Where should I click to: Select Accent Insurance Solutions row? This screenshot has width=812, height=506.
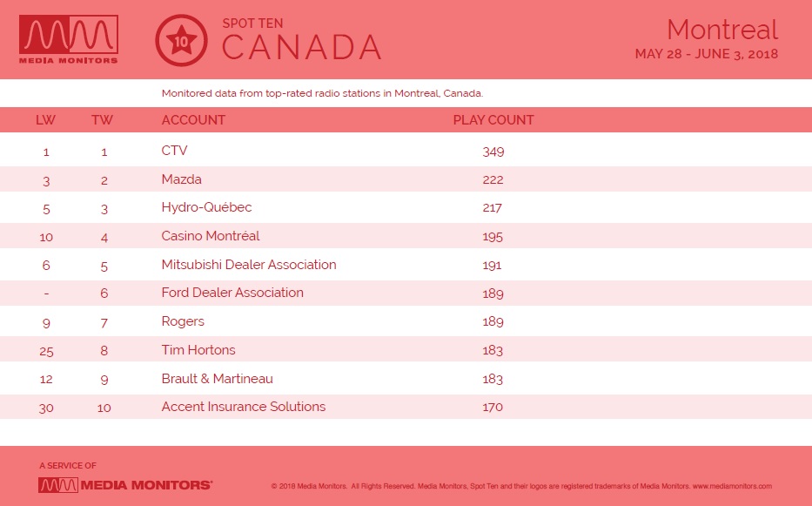(406, 407)
